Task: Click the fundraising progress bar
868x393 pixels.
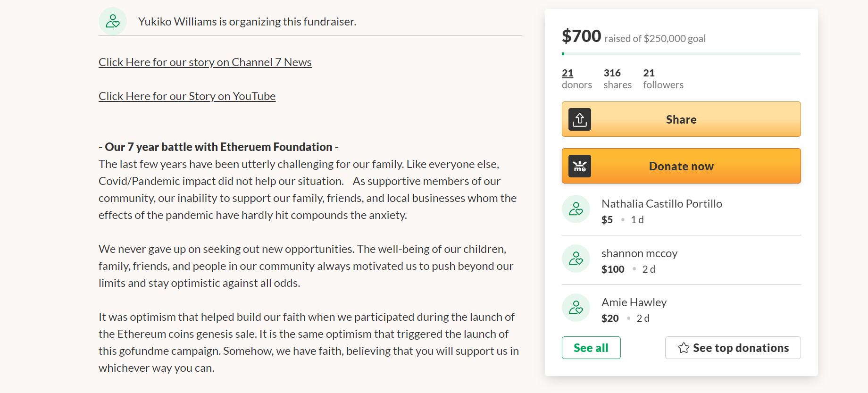Action: click(681, 54)
